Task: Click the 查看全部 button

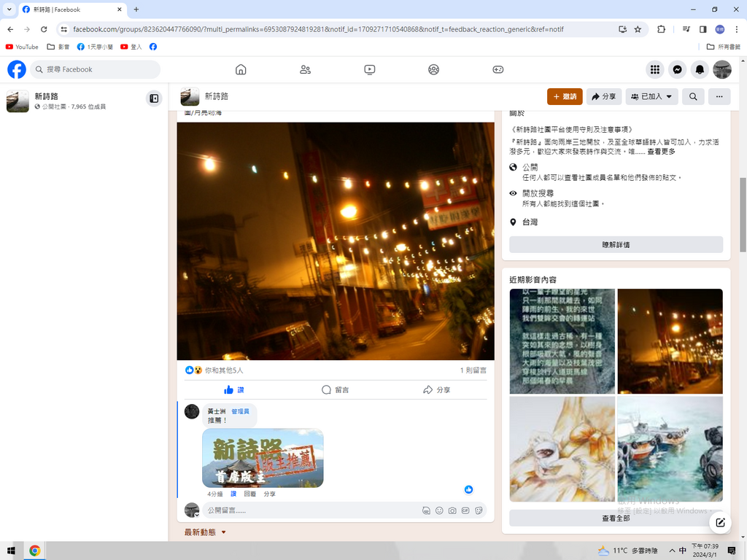Action: 616,518
